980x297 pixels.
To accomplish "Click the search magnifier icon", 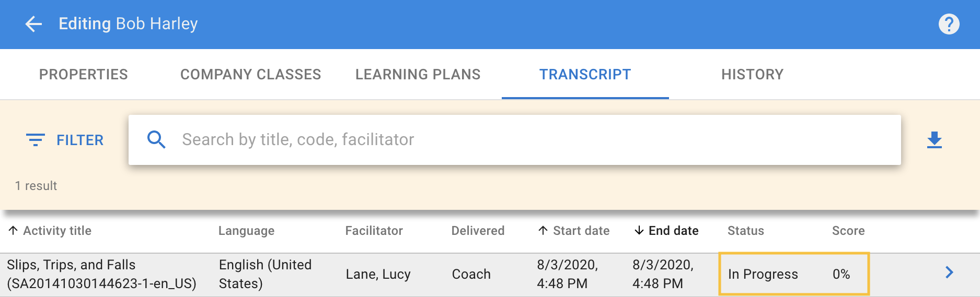I will click(x=156, y=140).
